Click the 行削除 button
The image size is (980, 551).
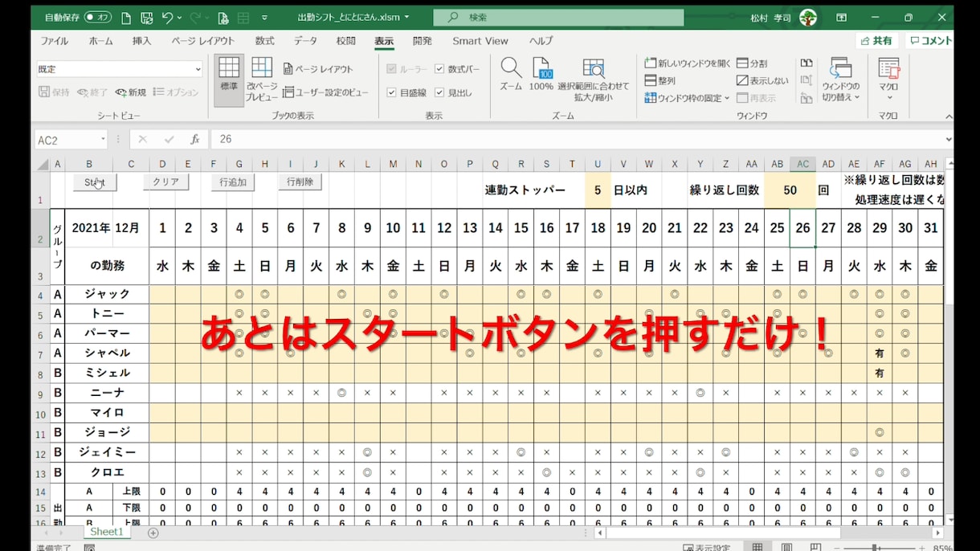tap(300, 182)
